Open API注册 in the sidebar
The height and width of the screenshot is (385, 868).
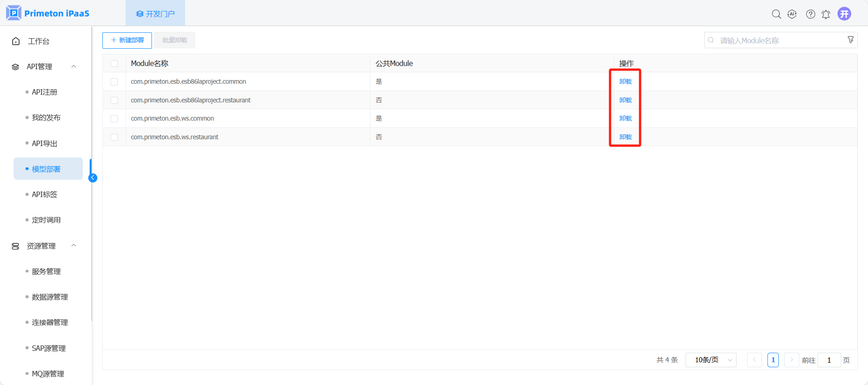point(45,92)
